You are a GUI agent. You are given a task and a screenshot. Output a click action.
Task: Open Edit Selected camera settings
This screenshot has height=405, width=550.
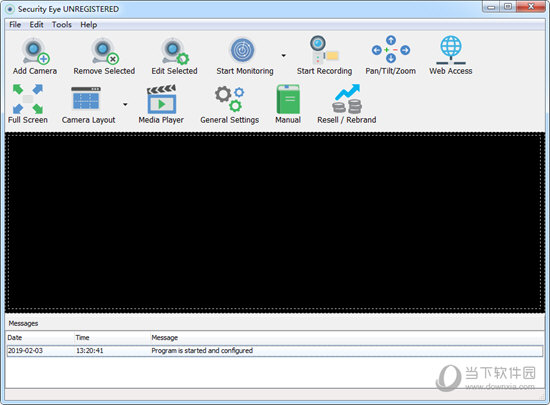click(x=174, y=56)
